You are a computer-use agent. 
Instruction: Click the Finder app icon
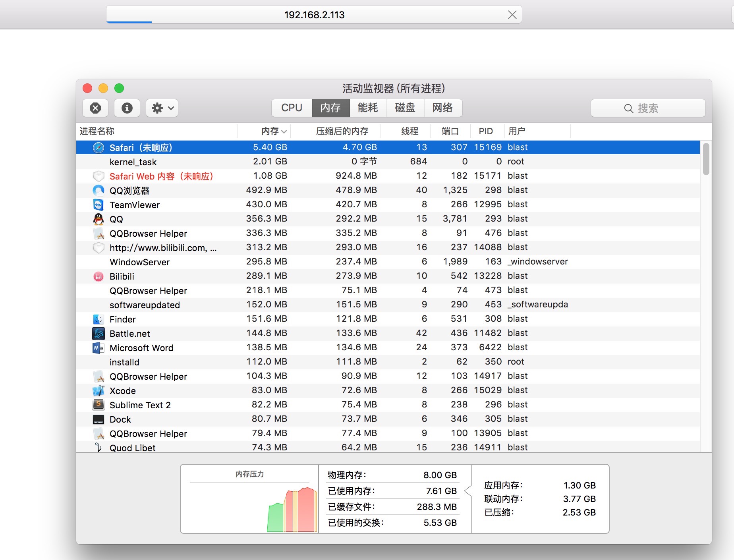[99, 319]
